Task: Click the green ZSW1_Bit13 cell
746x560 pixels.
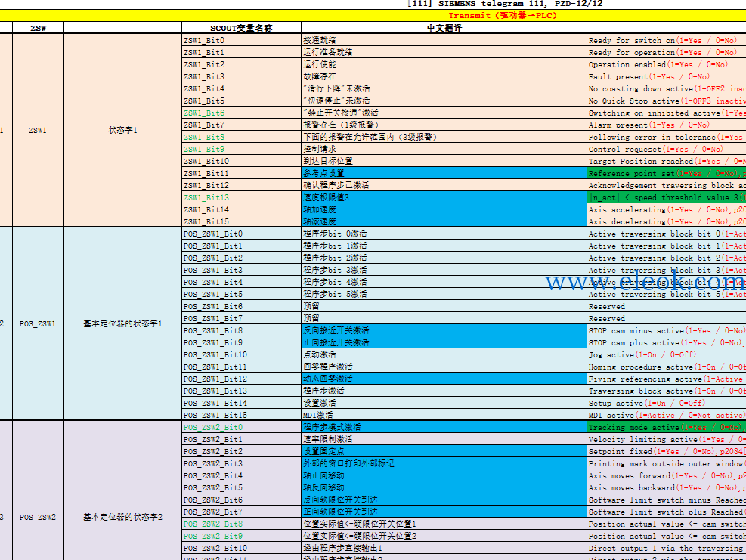Action: [x=241, y=197]
